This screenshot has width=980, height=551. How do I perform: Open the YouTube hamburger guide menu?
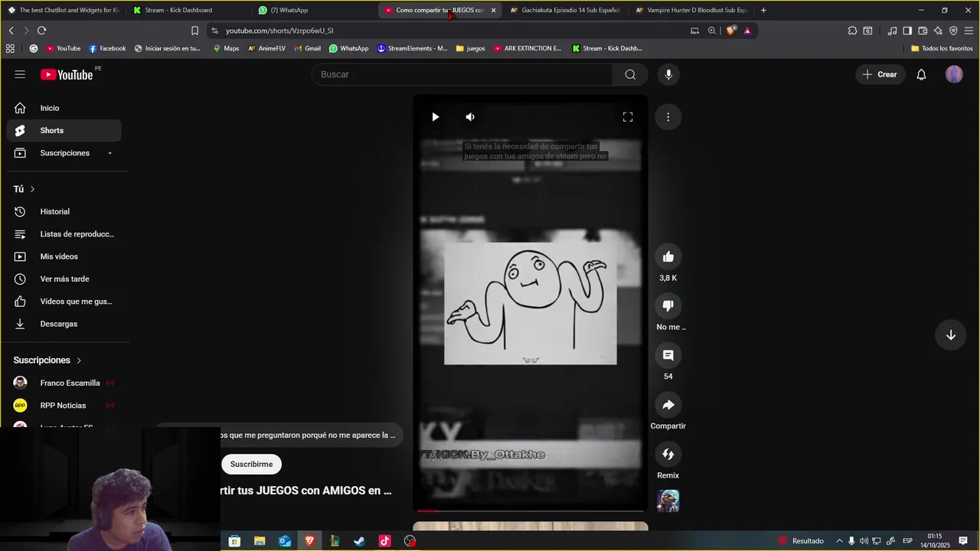[20, 74]
